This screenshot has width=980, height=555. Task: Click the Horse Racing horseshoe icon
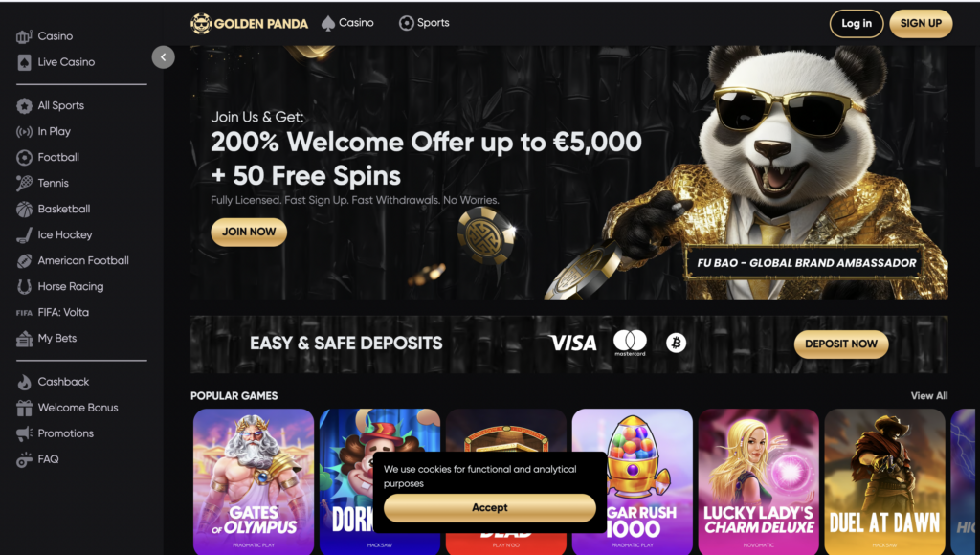pos(24,287)
